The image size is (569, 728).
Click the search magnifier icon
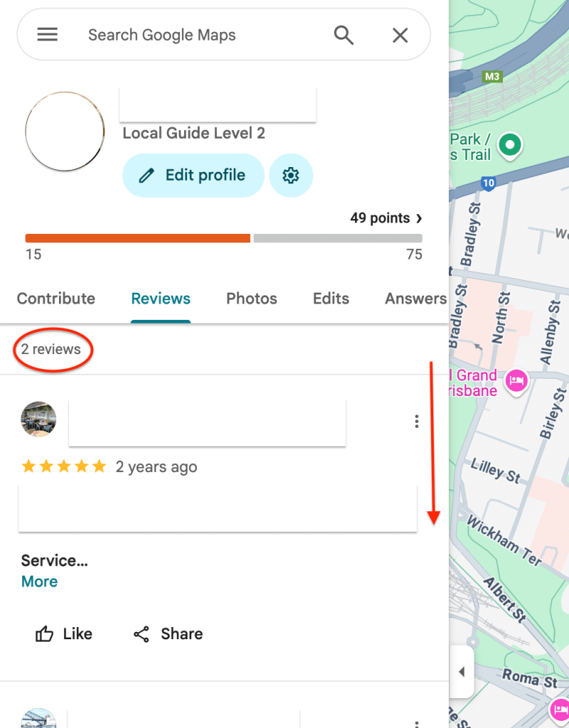coord(344,35)
